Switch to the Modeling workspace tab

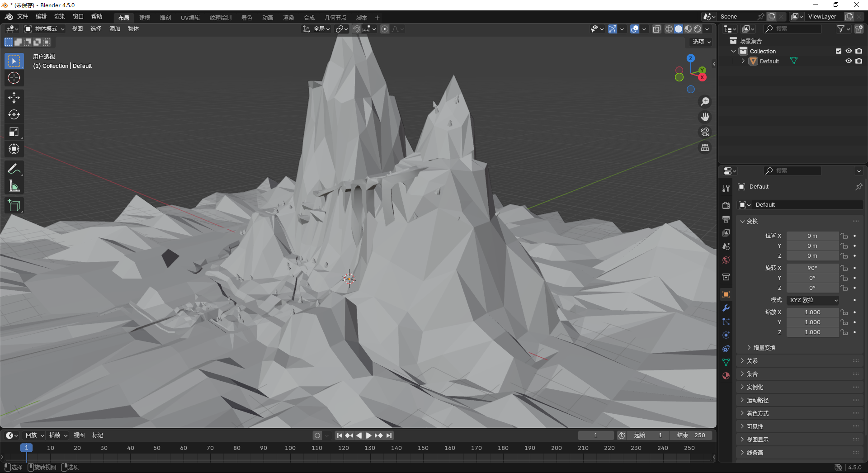145,18
